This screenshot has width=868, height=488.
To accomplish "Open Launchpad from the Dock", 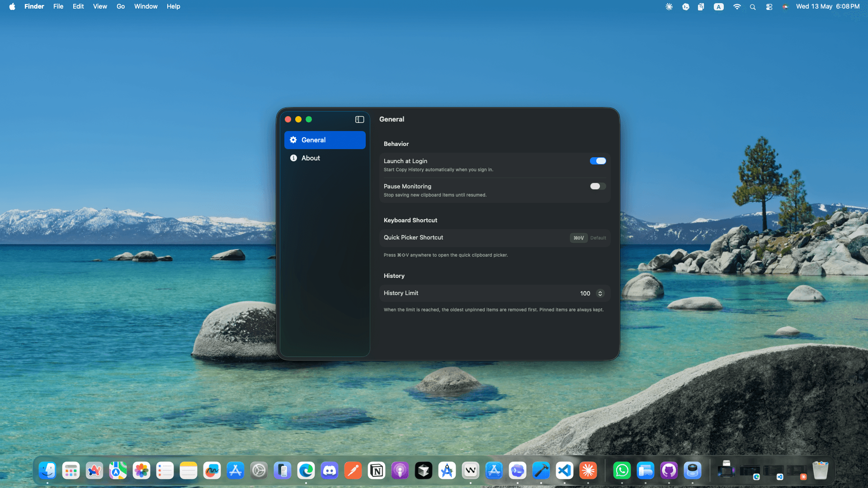I will pos(71,471).
